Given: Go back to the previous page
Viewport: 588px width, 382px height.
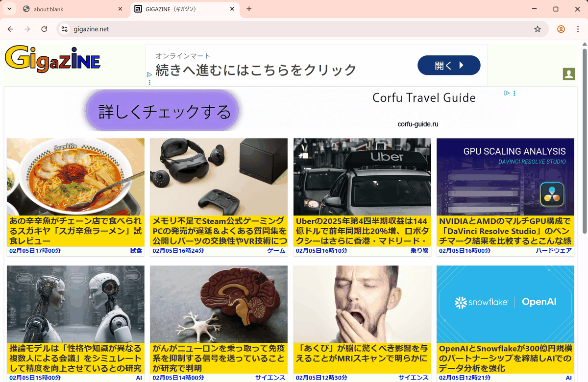Looking at the screenshot, I should tap(10, 29).
